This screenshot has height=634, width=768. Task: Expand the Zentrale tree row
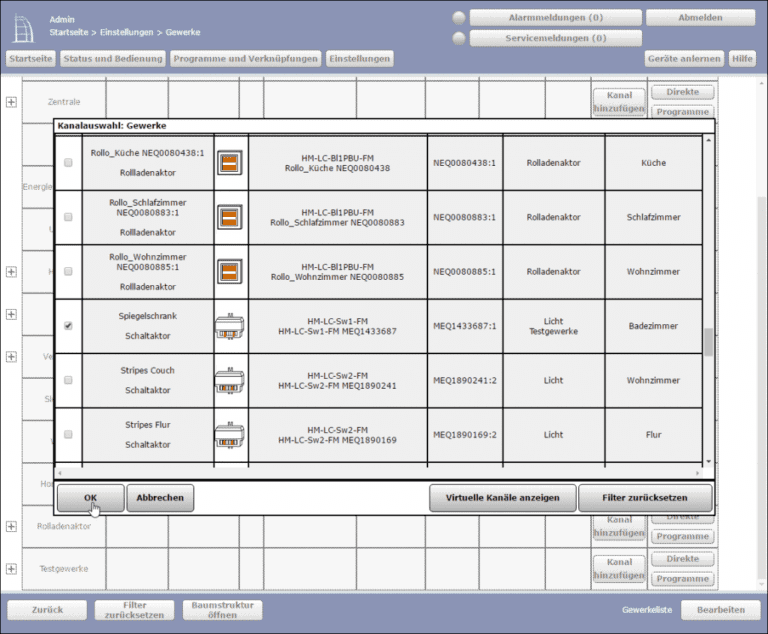[x=11, y=102]
